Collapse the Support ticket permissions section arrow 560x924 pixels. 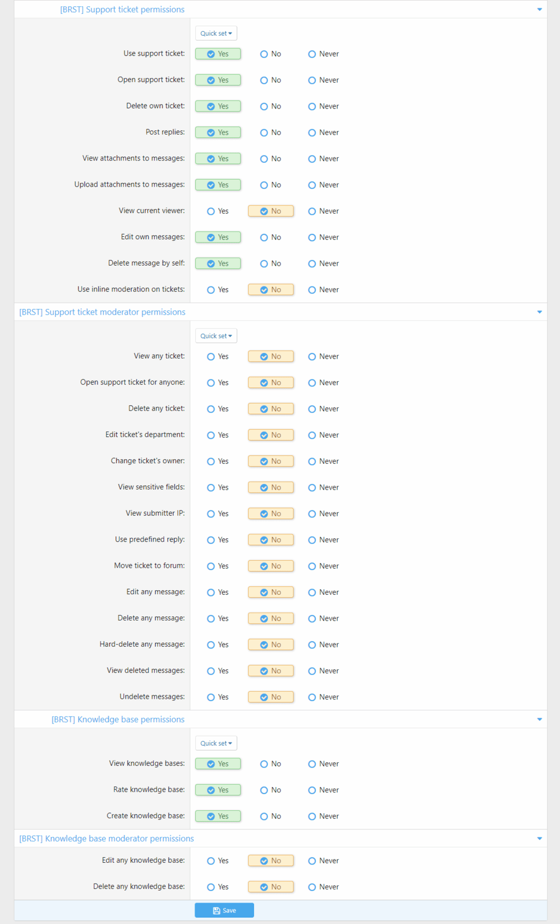[x=539, y=9]
